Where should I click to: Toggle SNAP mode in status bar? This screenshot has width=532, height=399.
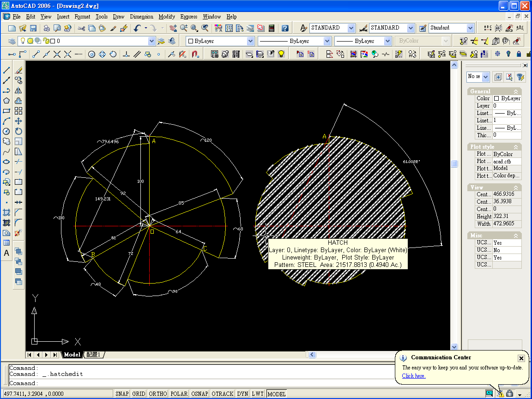(x=122, y=394)
